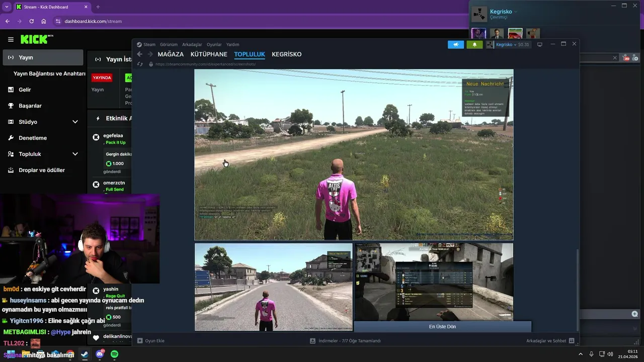Screen dimensions: 644x362
Task: Open Steam from the Windows taskbar
Action: [85, 354]
